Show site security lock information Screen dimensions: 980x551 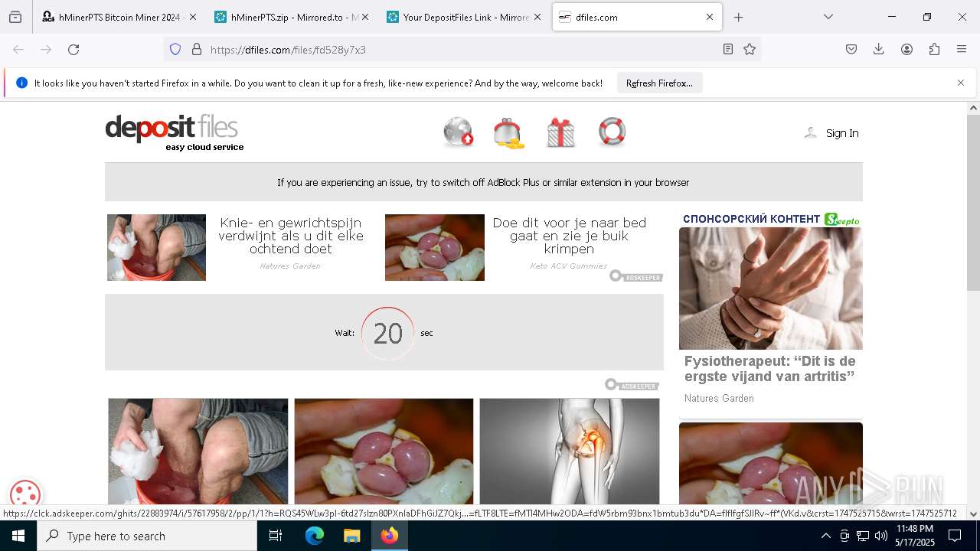coord(197,50)
